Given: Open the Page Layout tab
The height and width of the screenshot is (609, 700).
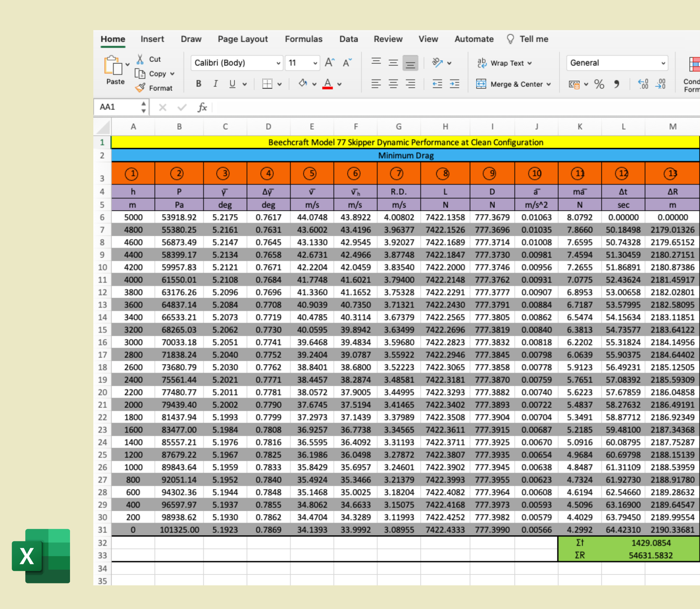Looking at the screenshot, I should 243,39.
